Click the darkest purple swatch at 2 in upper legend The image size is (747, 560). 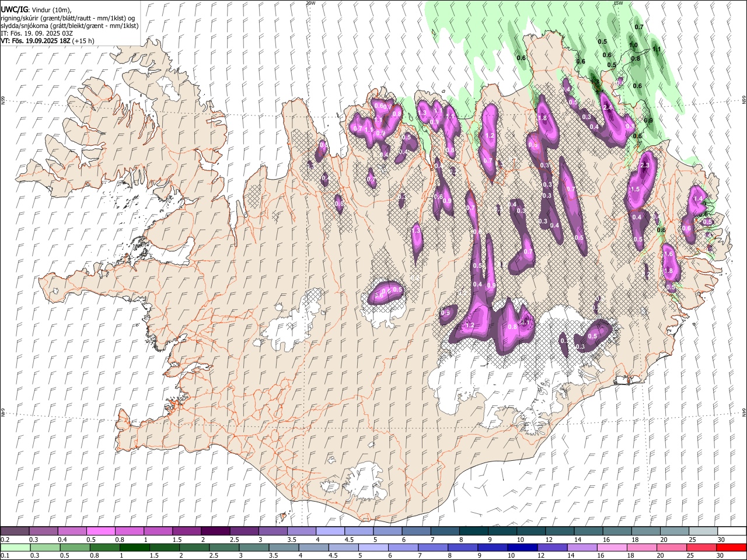215,531
